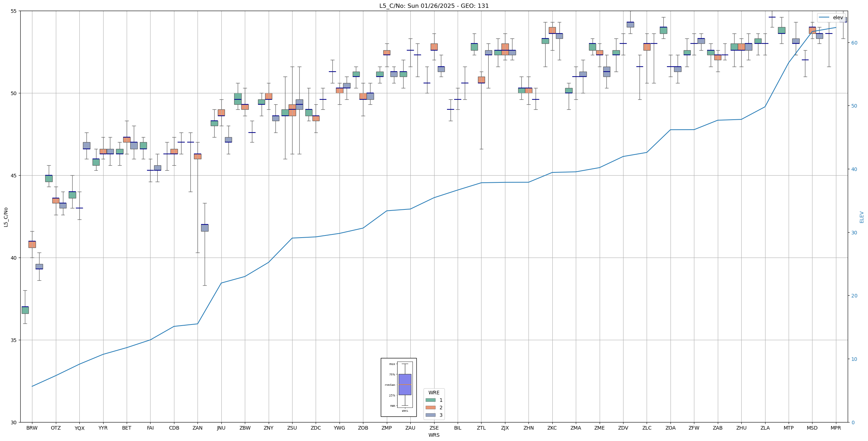
Task: Click the L5_C/No y-axis label
Action: (6, 217)
